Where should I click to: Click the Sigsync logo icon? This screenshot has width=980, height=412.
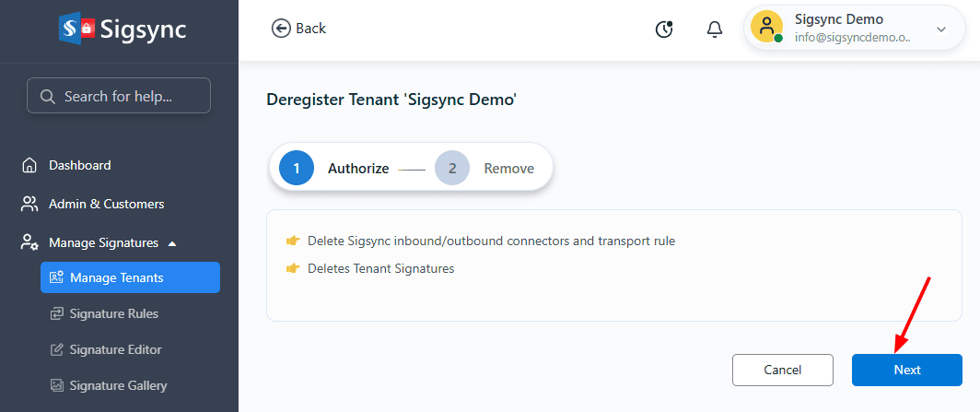pos(77,29)
